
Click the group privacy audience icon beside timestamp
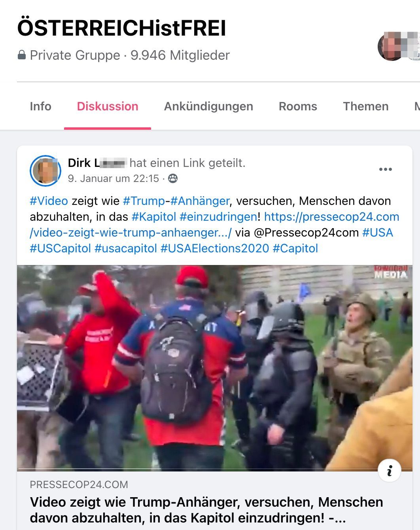click(173, 179)
